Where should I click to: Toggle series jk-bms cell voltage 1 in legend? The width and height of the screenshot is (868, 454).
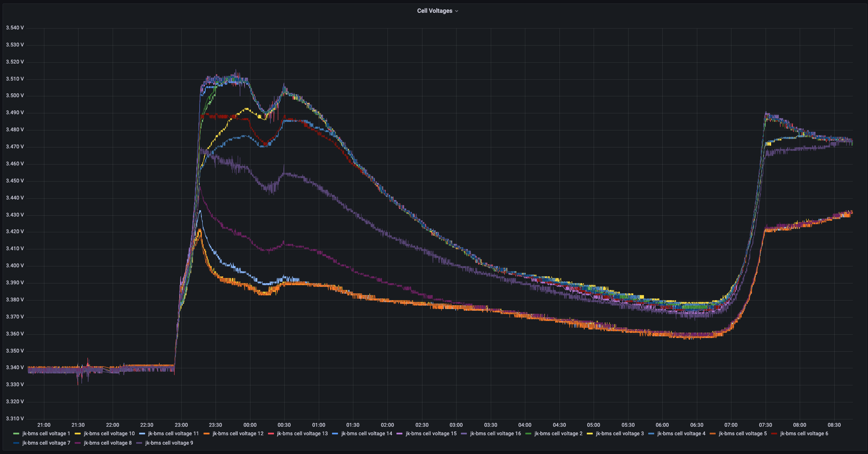(46, 434)
